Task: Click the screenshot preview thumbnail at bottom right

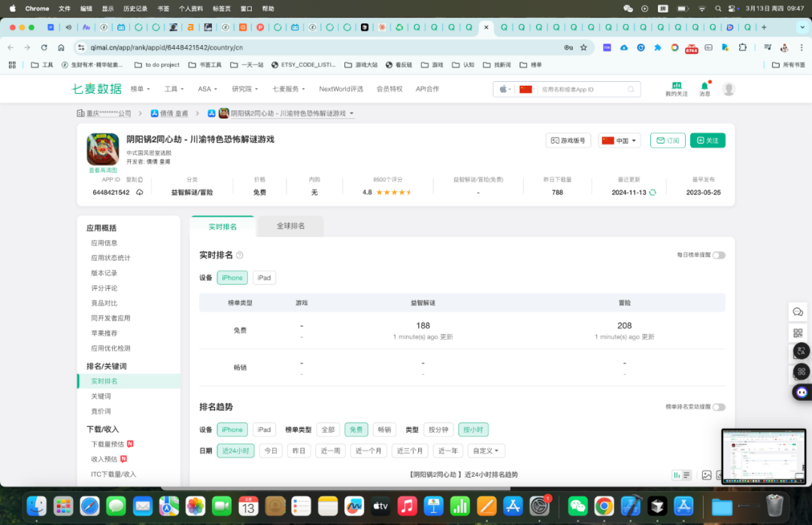Action: (x=763, y=457)
